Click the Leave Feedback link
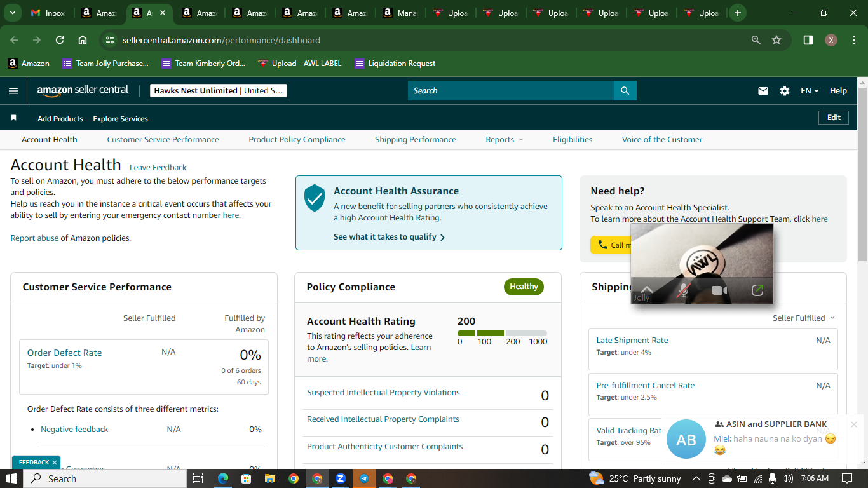Screen dimensions: 868x488 (x=158, y=168)
